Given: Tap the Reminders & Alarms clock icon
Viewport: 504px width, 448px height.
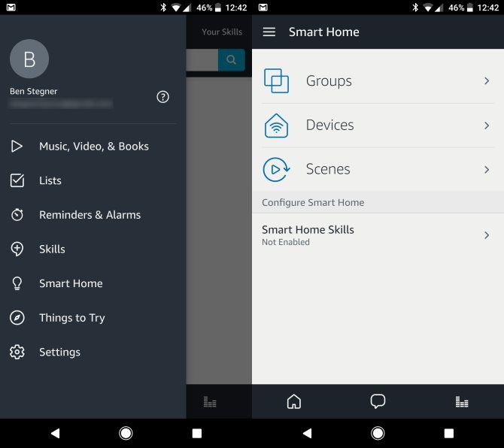Looking at the screenshot, I should [17, 214].
